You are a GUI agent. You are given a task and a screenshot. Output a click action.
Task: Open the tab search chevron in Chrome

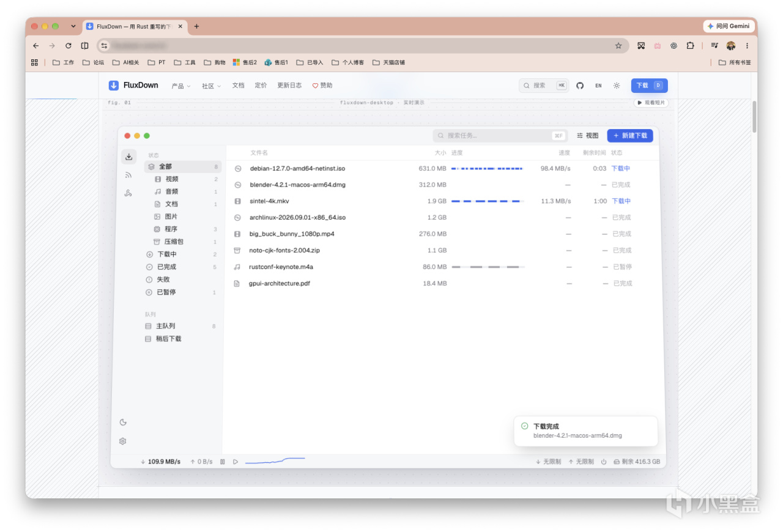point(73,26)
